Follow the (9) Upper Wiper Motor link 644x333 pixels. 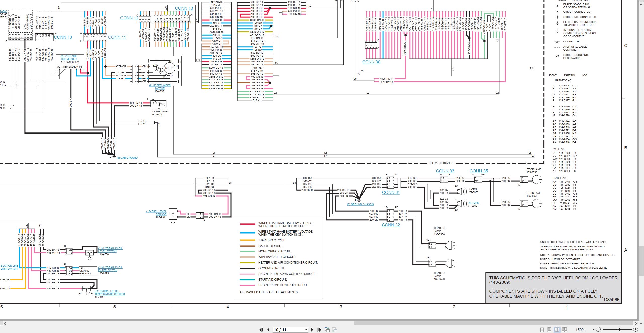point(160,87)
